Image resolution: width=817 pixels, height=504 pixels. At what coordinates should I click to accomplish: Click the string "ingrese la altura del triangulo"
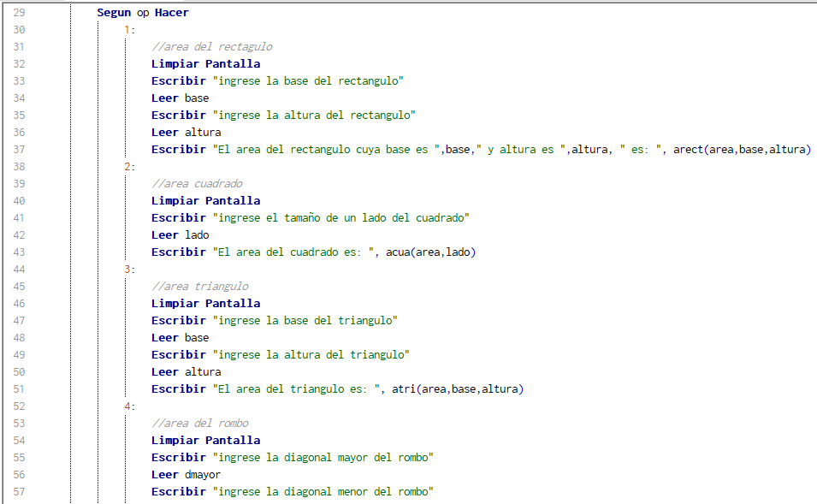tap(311, 355)
